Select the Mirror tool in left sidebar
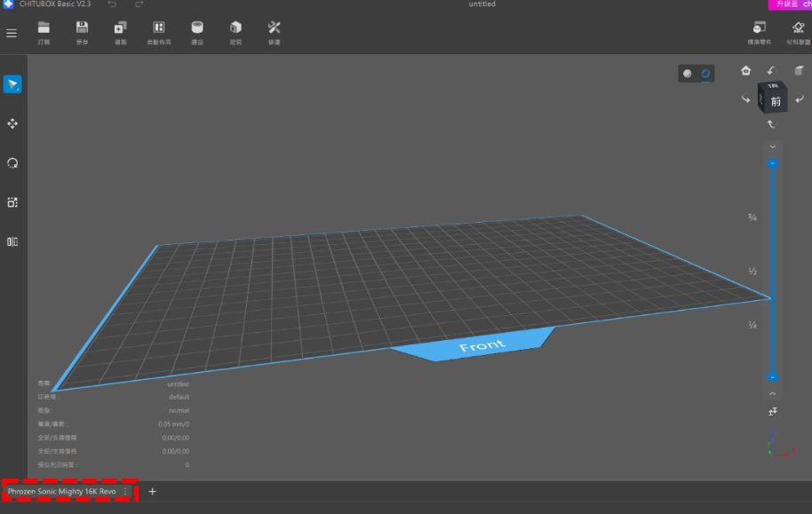812x514 pixels. pyautogui.click(x=12, y=241)
